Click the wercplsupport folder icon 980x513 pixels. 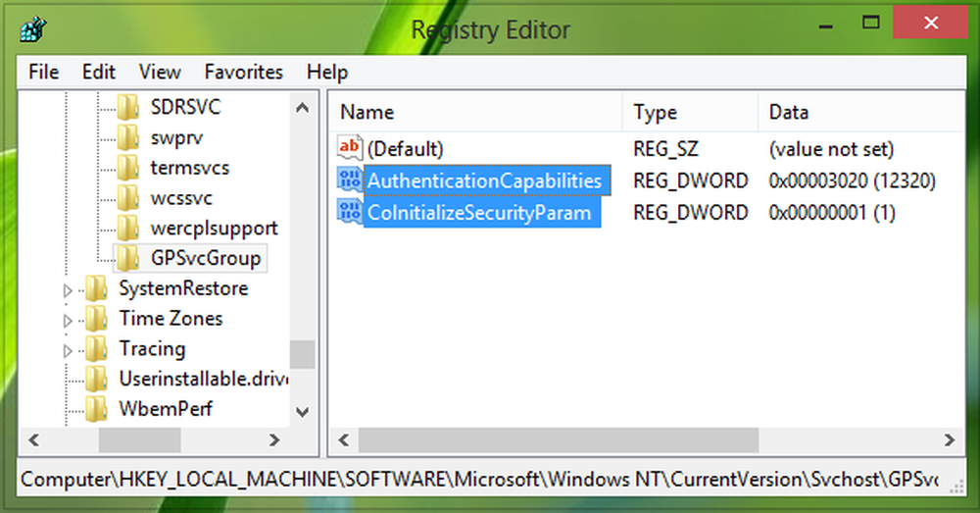coord(128,228)
